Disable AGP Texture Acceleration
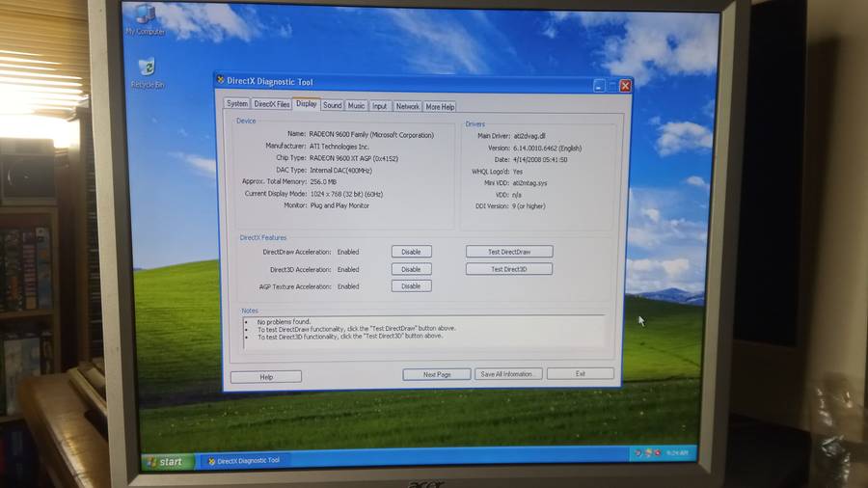Screen dimensions: 868x488 (x=411, y=286)
